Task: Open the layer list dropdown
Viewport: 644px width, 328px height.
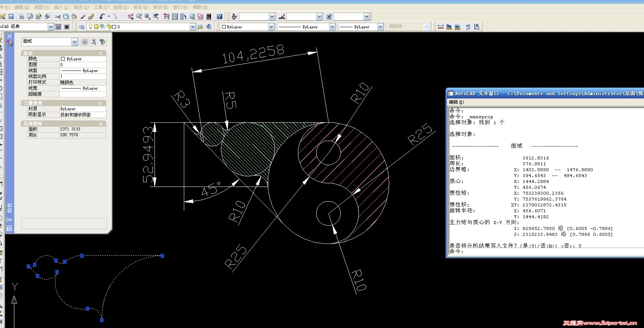Action: click(193, 27)
